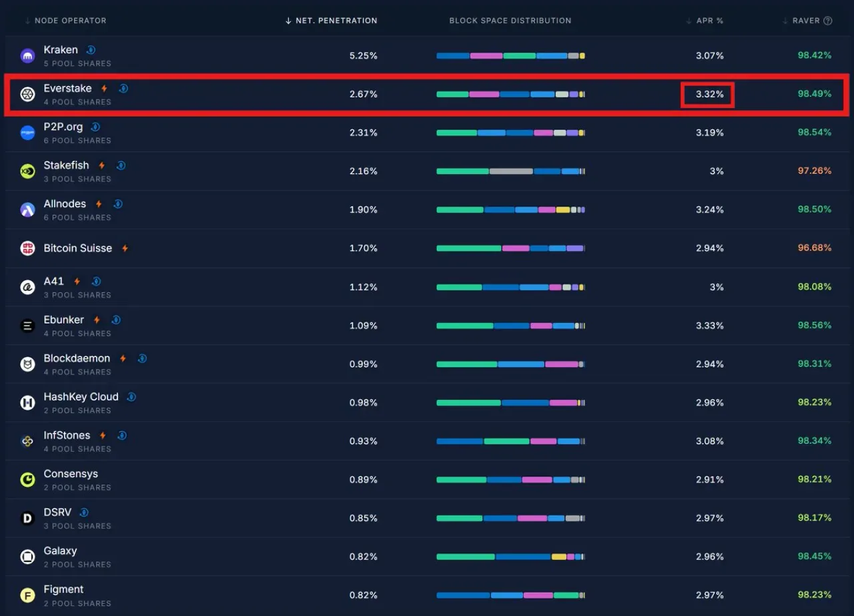Click the Allnodes operator logo
Image resolution: width=854 pixels, height=616 pixels.
[x=27, y=210]
